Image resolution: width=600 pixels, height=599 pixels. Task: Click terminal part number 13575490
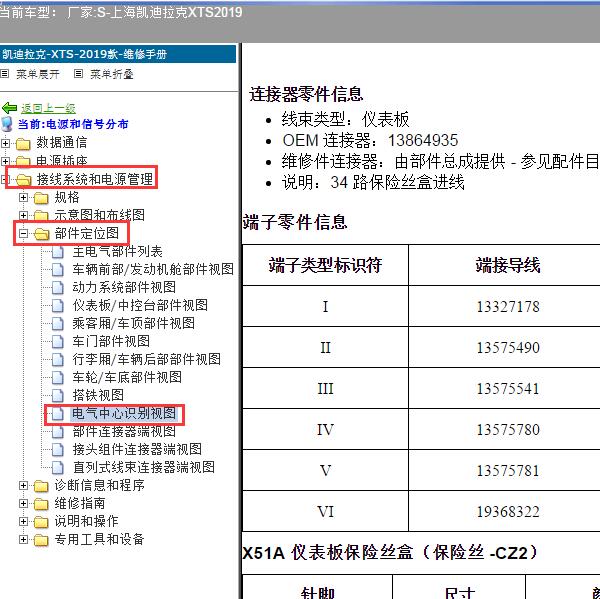(x=508, y=348)
